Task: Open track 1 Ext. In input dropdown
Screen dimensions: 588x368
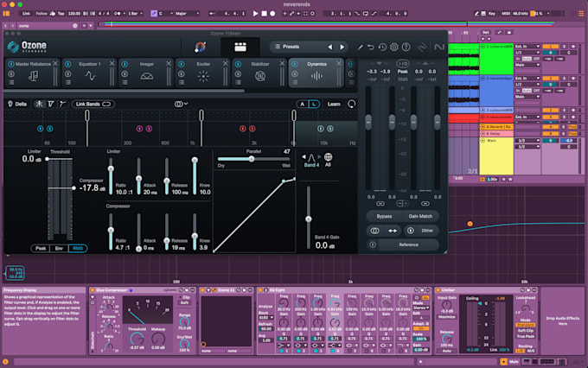Action: point(527,47)
